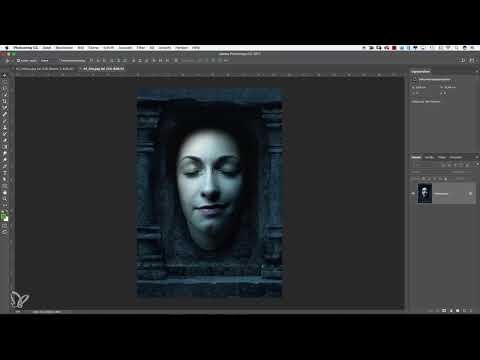Image resolution: width=480 pixels, height=360 pixels.
Task: Select the Spot Healing Brush tool
Action: tap(5, 114)
